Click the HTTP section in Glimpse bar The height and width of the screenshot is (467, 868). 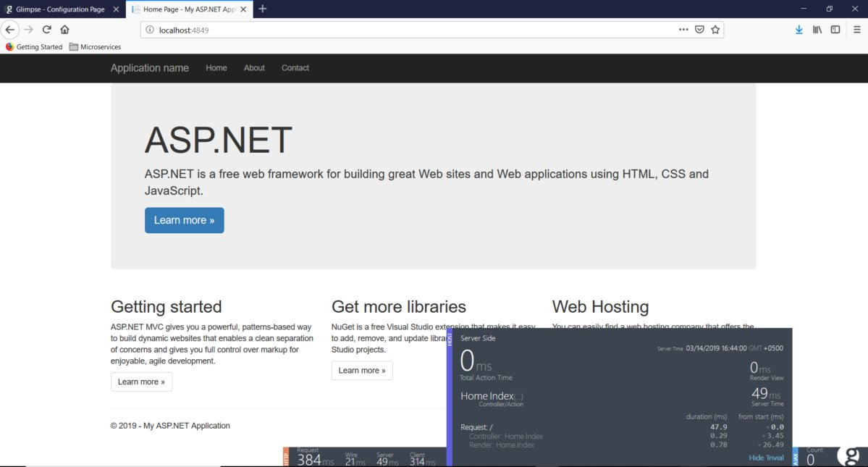click(286, 457)
